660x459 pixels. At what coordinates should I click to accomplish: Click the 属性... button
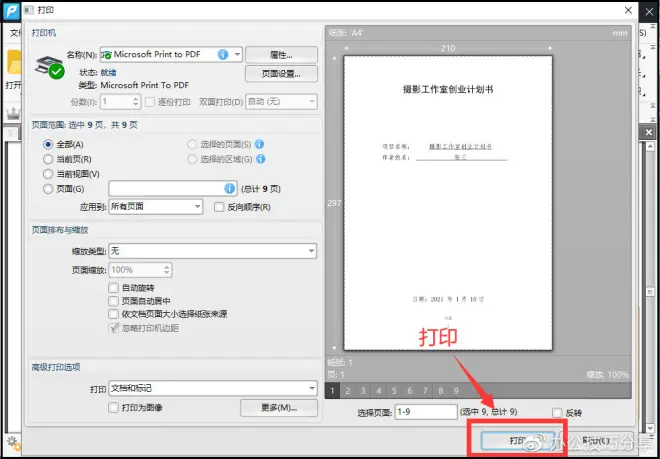click(x=281, y=55)
